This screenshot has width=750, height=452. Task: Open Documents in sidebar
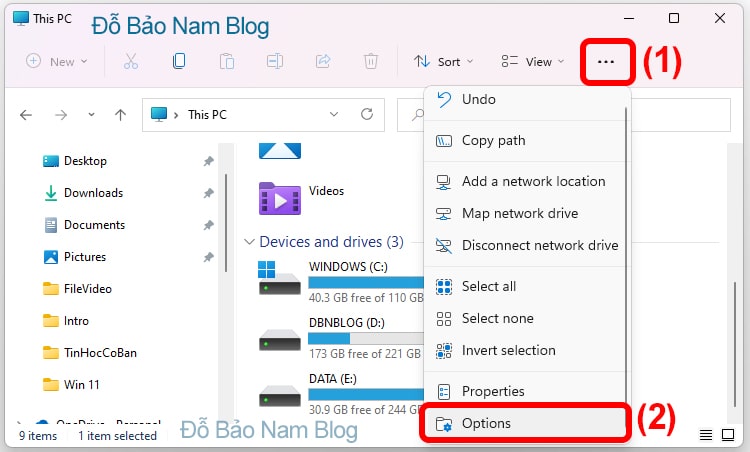[85, 225]
